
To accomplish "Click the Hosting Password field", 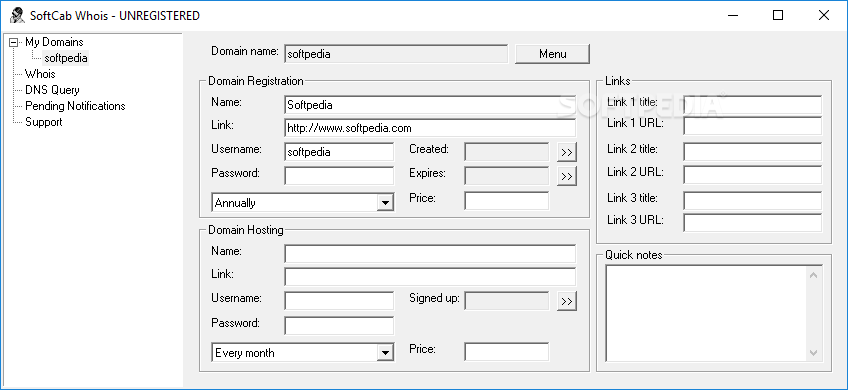I will pos(339,326).
